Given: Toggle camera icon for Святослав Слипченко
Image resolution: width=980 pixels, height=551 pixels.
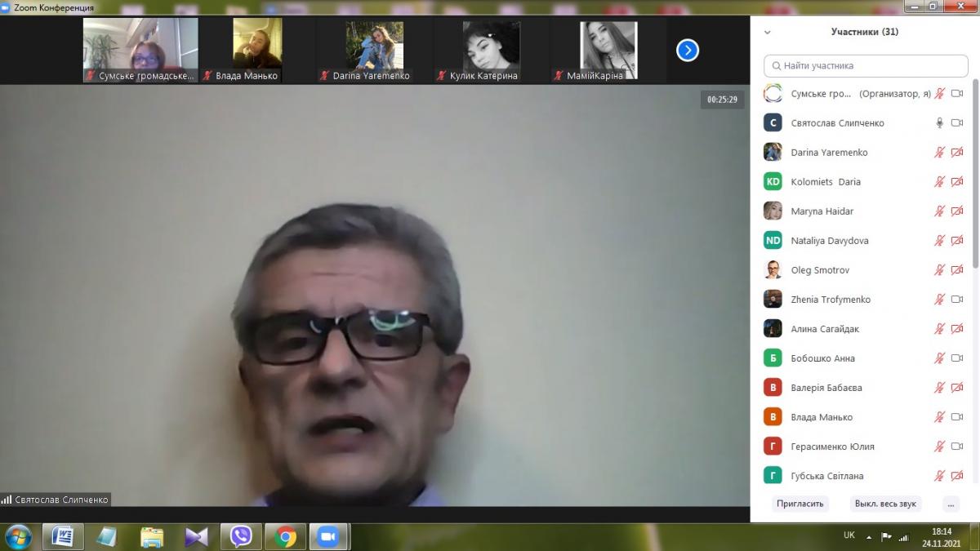Looking at the screenshot, I should pos(957,123).
